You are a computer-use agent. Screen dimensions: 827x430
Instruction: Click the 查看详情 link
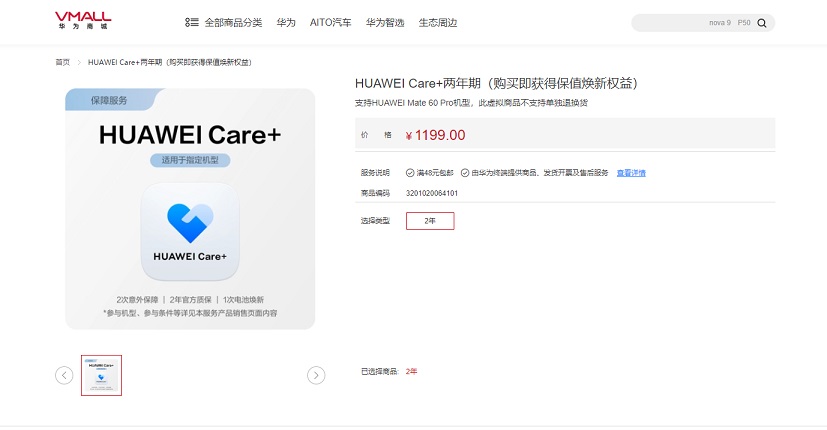pyautogui.click(x=631, y=173)
